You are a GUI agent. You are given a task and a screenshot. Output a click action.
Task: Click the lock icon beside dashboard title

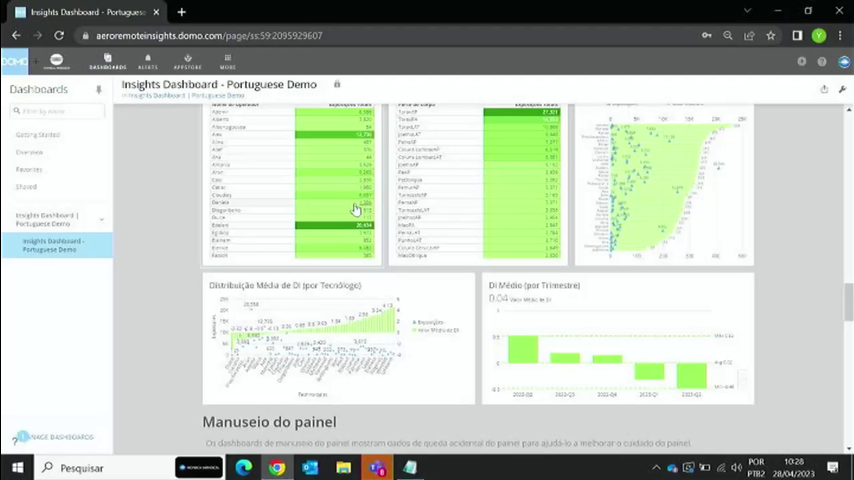click(x=337, y=85)
